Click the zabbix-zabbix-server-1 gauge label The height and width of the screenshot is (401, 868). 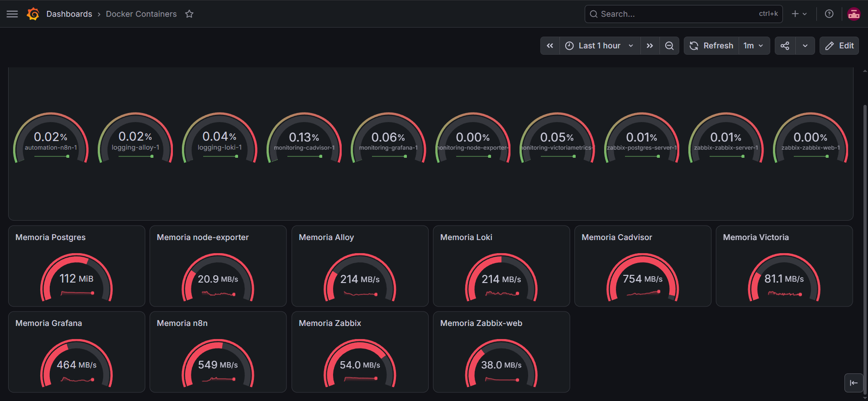[726, 148]
